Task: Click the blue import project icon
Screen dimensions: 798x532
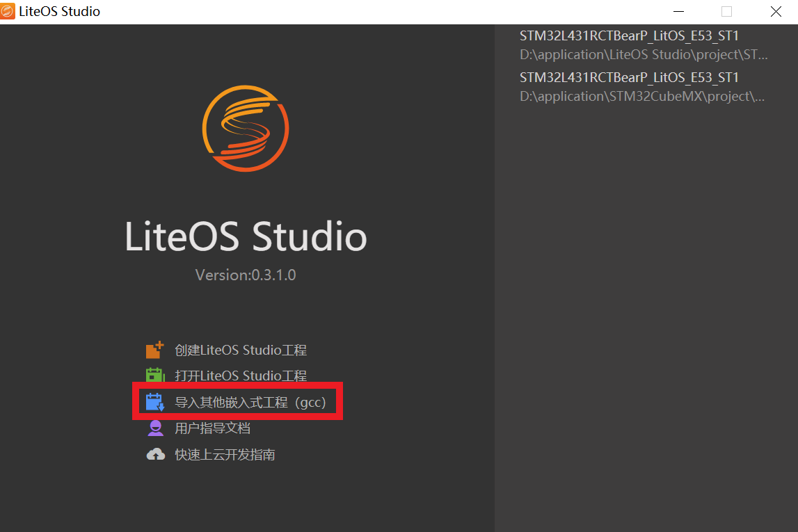Action: [x=154, y=402]
